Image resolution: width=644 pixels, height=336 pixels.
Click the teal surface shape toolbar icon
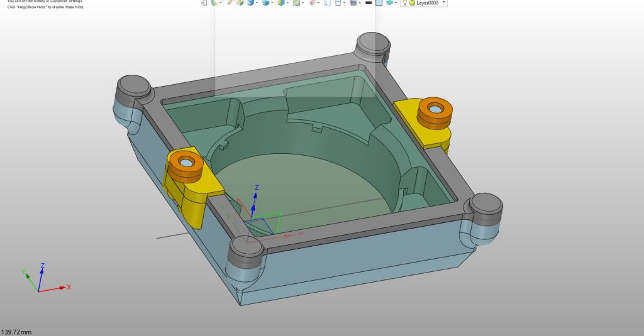[x=389, y=3]
